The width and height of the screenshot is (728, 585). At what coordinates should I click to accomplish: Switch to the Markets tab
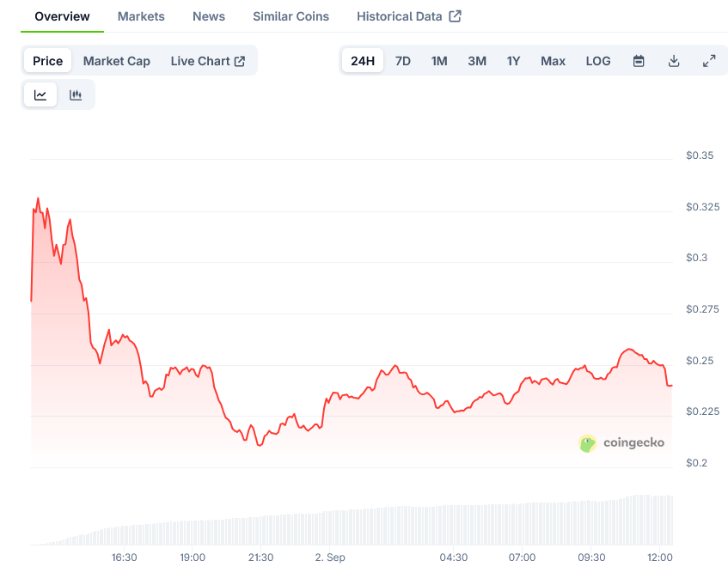tap(141, 16)
